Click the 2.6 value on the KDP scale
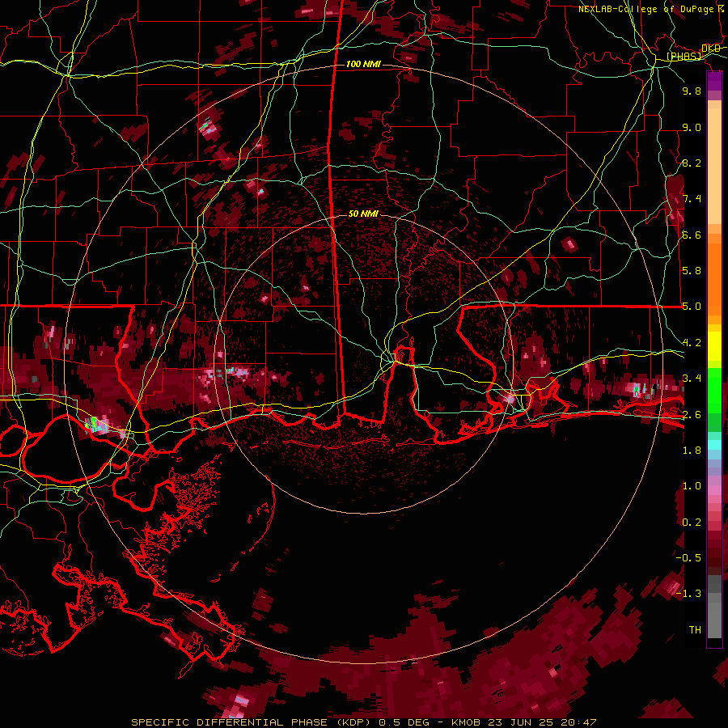The height and width of the screenshot is (728, 728). pyautogui.click(x=692, y=415)
